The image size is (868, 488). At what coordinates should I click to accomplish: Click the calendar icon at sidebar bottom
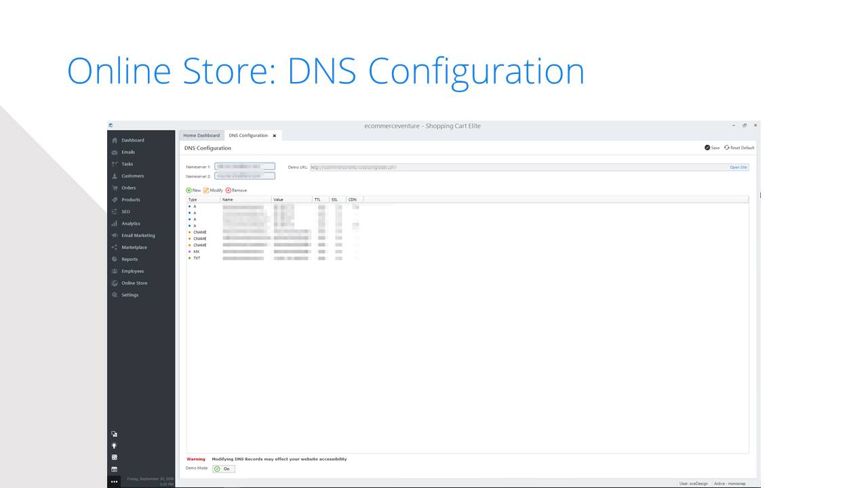pos(114,469)
